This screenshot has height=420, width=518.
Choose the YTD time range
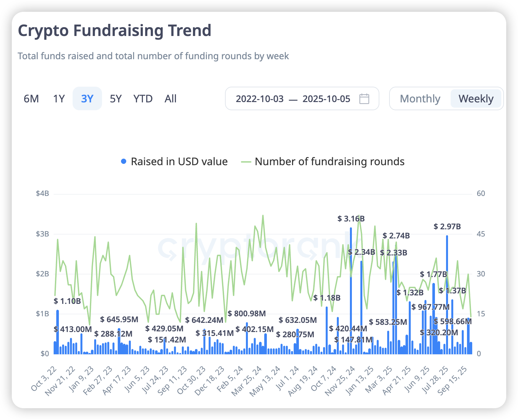(x=143, y=99)
